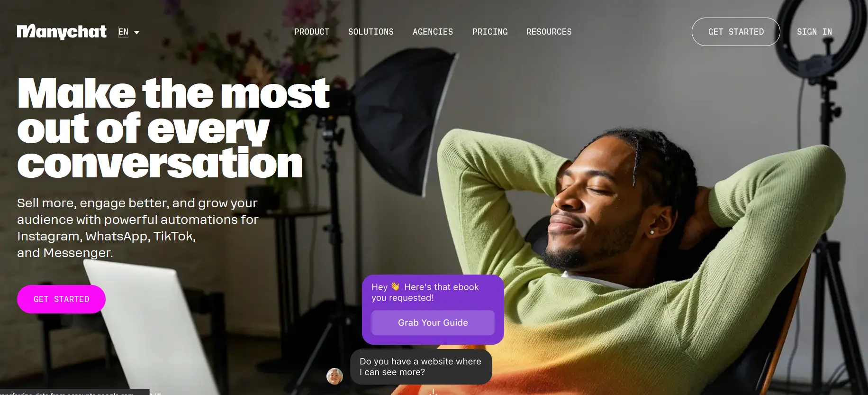The image size is (868, 395).
Task: Open the Product menu
Action: 311,32
